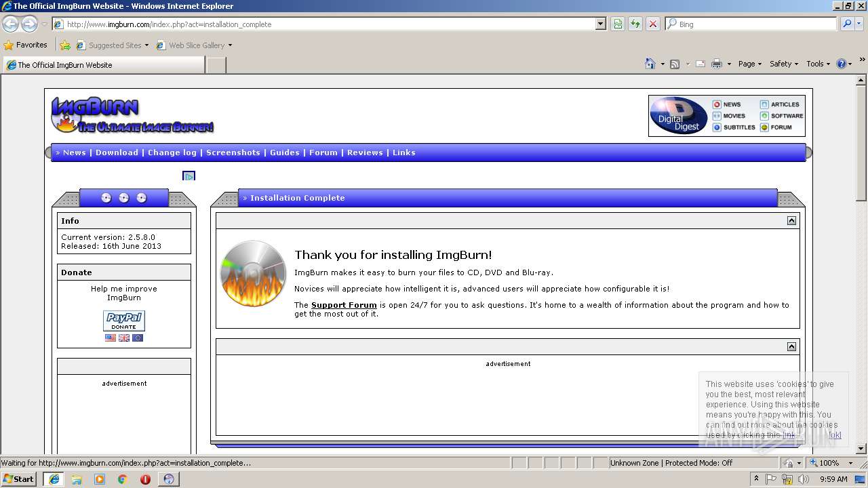Launch Google Chrome from taskbar

pyautogui.click(x=123, y=479)
